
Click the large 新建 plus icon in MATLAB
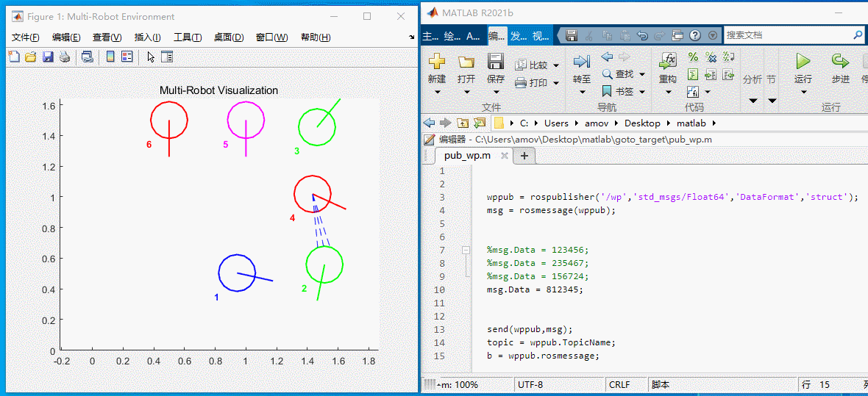point(437,61)
